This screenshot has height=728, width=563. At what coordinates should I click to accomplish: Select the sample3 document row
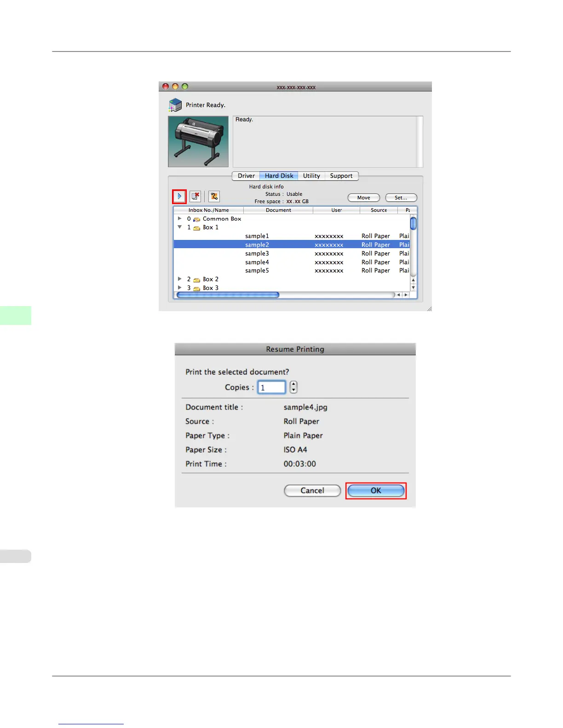[x=292, y=254]
